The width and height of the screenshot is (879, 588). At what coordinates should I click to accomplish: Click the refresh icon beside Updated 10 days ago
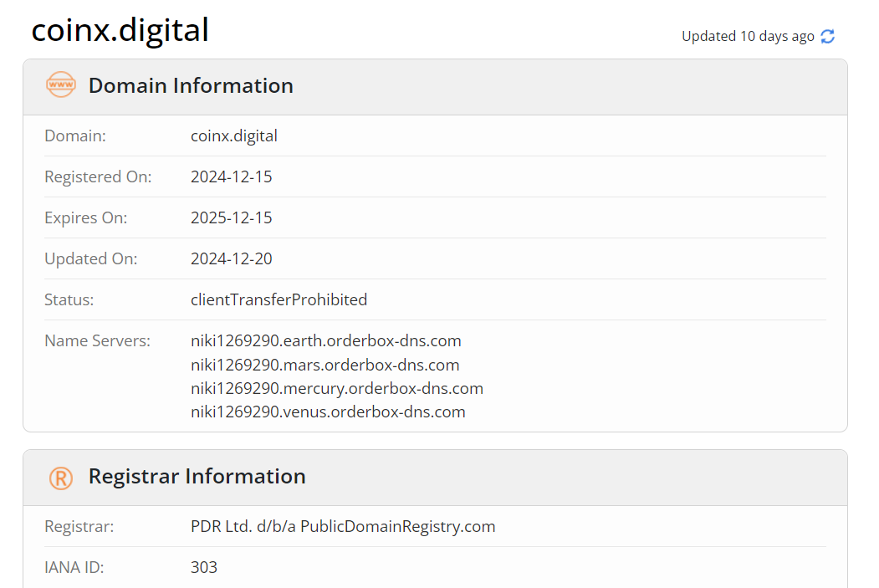(828, 36)
